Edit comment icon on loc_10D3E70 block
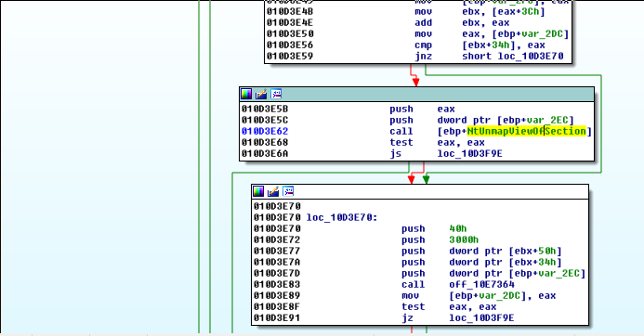This screenshot has width=644, height=336. 273,191
